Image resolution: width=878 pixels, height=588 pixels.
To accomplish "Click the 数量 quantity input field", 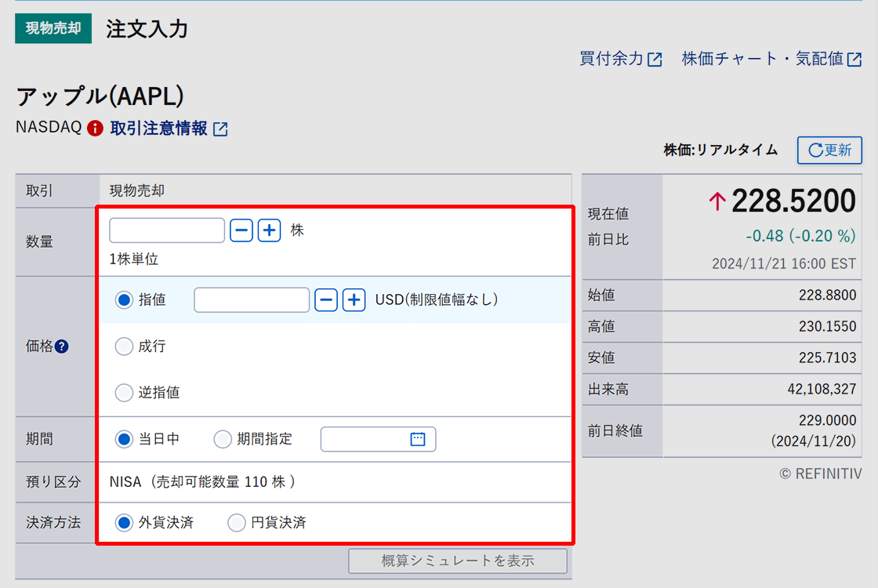I will pos(167,230).
